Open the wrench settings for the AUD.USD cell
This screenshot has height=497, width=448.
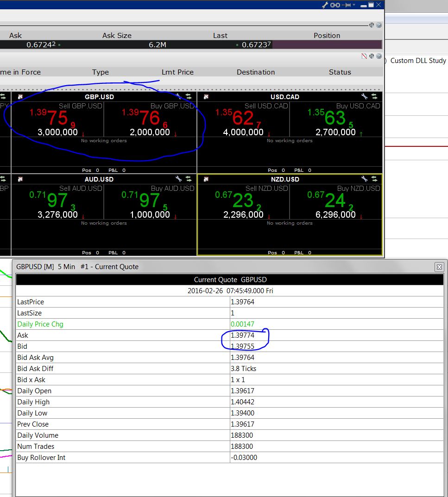178,179
